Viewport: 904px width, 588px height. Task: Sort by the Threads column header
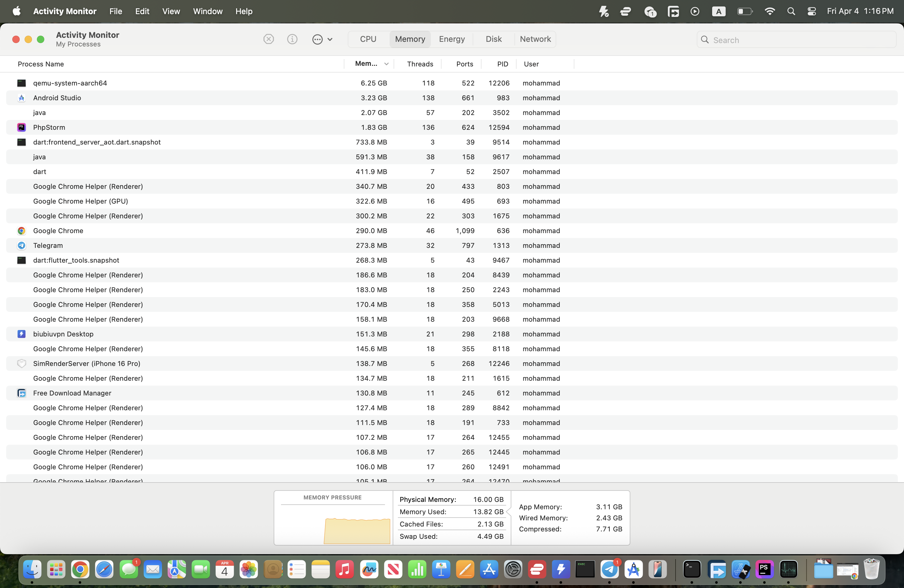click(420, 64)
